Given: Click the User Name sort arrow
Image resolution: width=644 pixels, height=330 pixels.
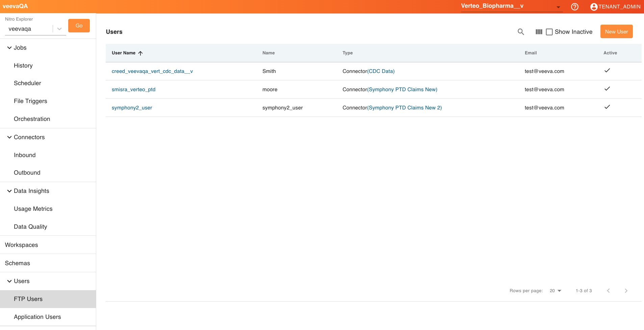Looking at the screenshot, I should pos(140,53).
